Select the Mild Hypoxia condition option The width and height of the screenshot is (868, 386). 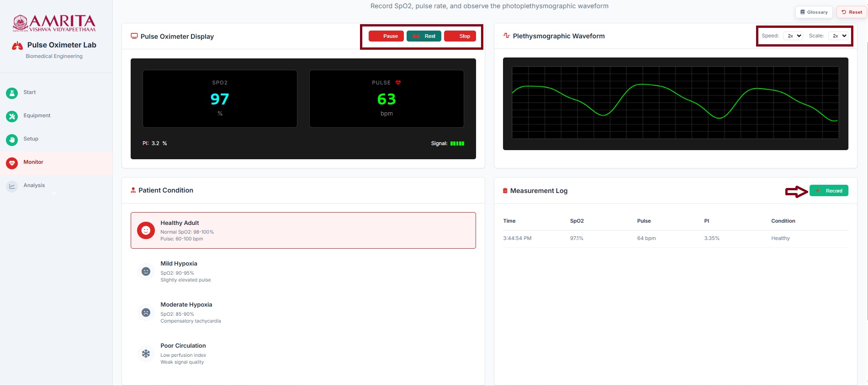tap(303, 271)
